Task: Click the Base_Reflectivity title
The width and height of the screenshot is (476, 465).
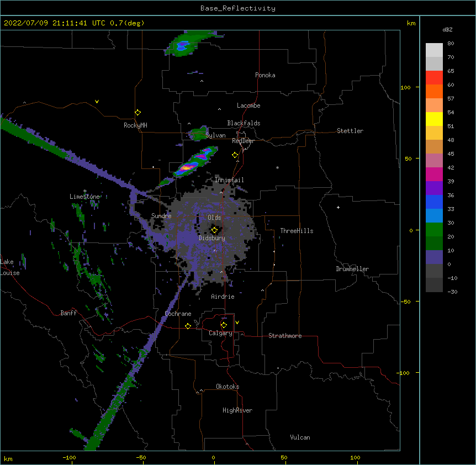Action: pyautogui.click(x=238, y=8)
